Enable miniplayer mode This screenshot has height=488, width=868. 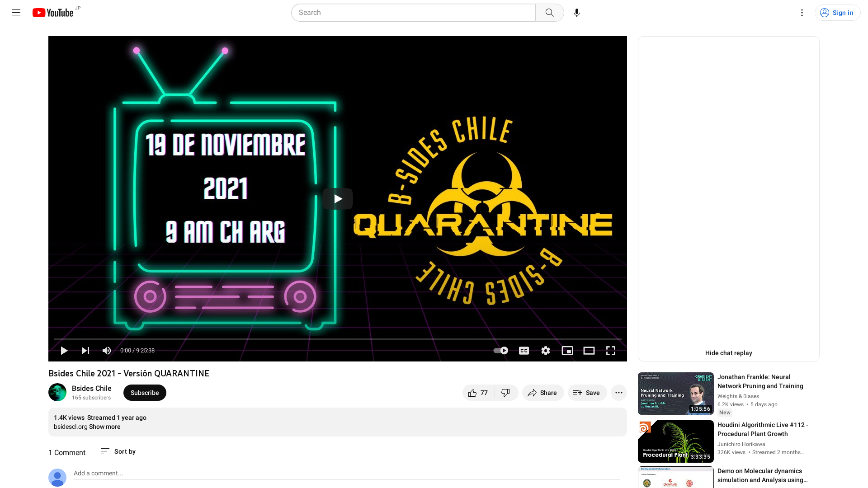[x=567, y=351]
